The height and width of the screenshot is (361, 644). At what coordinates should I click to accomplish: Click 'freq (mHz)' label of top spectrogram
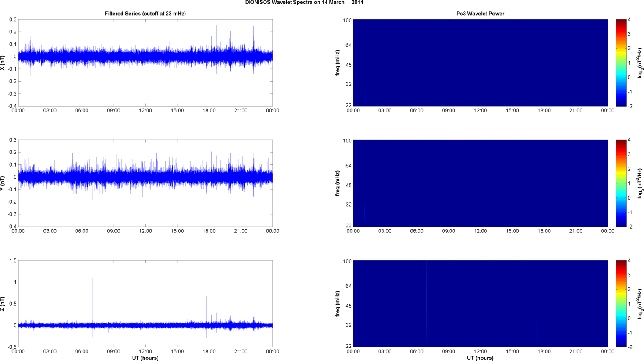point(338,63)
